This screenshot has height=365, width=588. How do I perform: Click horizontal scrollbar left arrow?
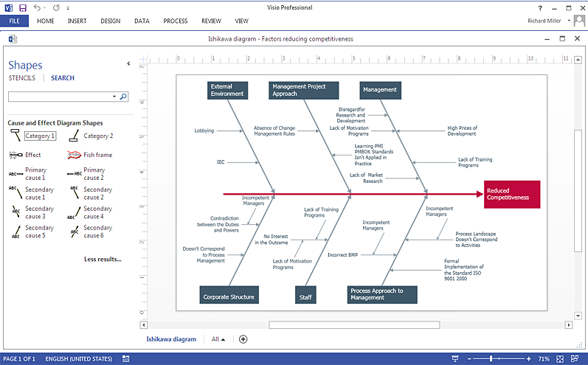click(x=143, y=325)
